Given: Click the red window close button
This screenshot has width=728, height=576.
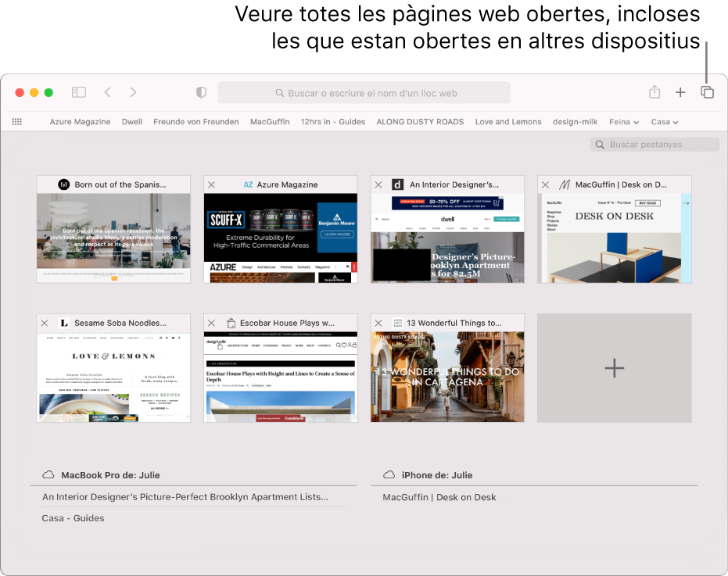Looking at the screenshot, I should 20,92.
